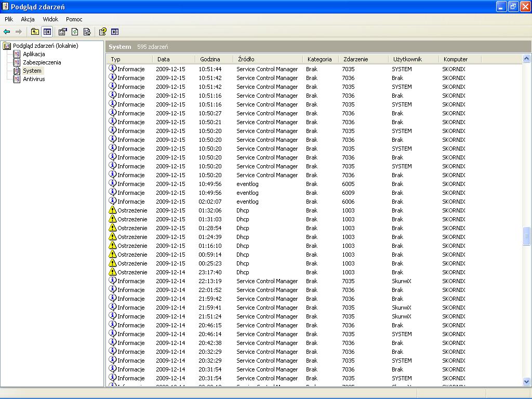Sort by the Data column header
This screenshot has width=532, height=399.
pos(174,59)
